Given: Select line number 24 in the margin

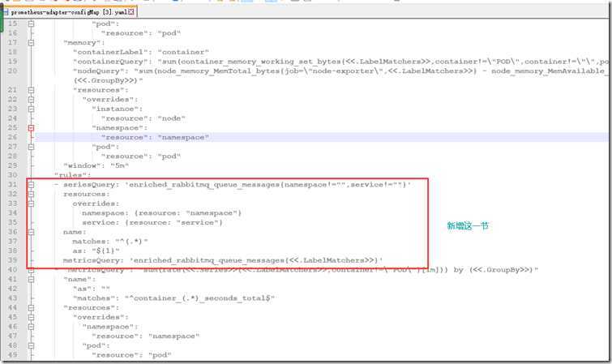Looking at the screenshot, I should coord(12,118).
